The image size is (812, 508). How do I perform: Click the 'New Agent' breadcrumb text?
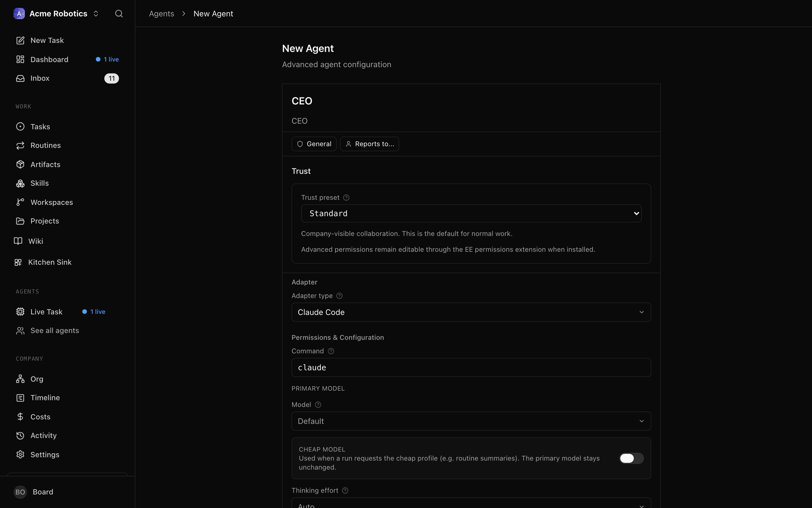213,14
